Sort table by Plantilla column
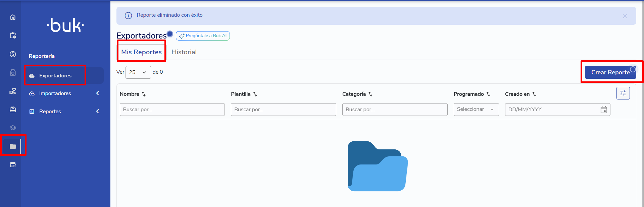The height and width of the screenshot is (207, 644). click(255, 94)
